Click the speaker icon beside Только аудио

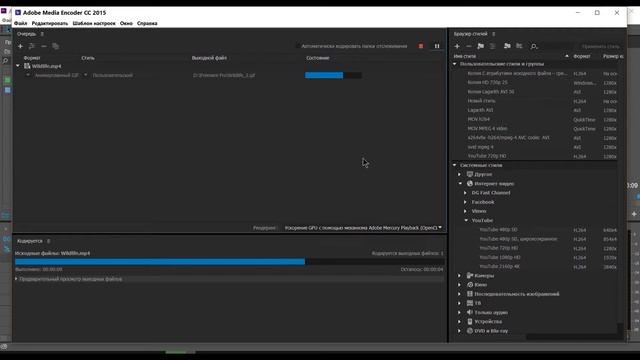tap(470, 312)
